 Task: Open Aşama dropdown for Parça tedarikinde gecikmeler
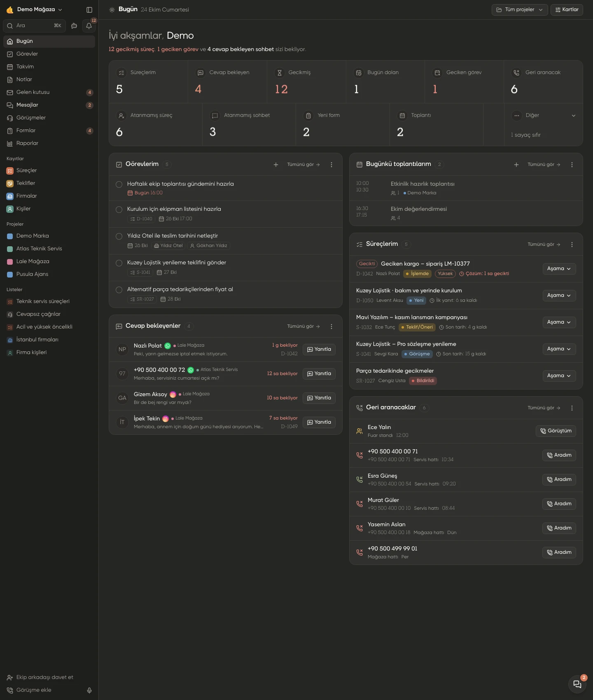pyautogui.click(x=559, y=376)
